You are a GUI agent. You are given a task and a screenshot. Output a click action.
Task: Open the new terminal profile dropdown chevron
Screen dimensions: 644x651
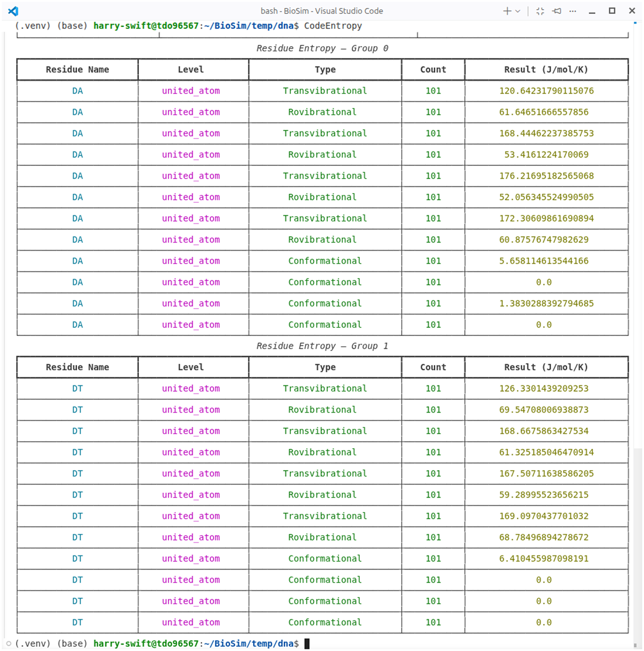click(518, 11)
